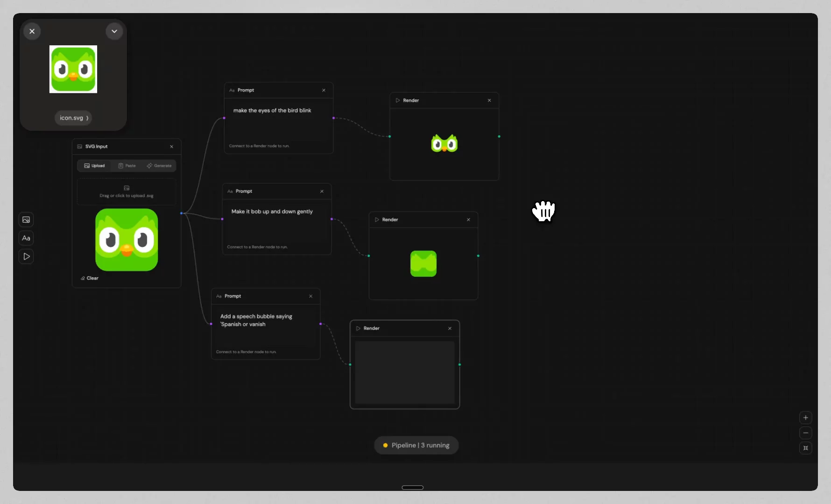Select the play/render node tool in the sidebar

26,256
